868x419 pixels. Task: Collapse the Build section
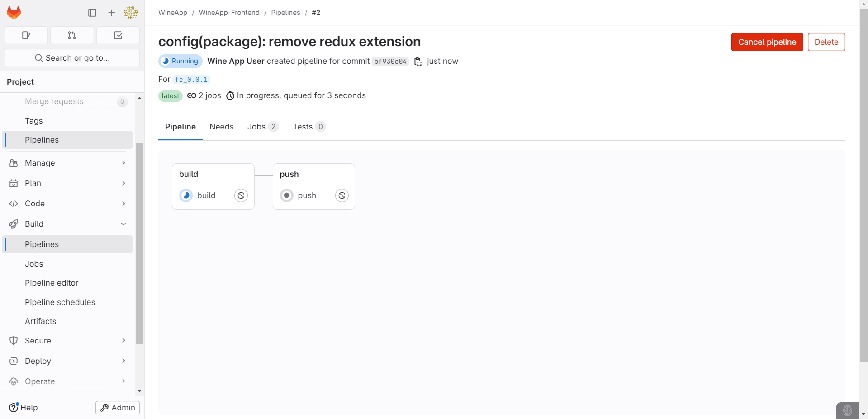[67, 224]
